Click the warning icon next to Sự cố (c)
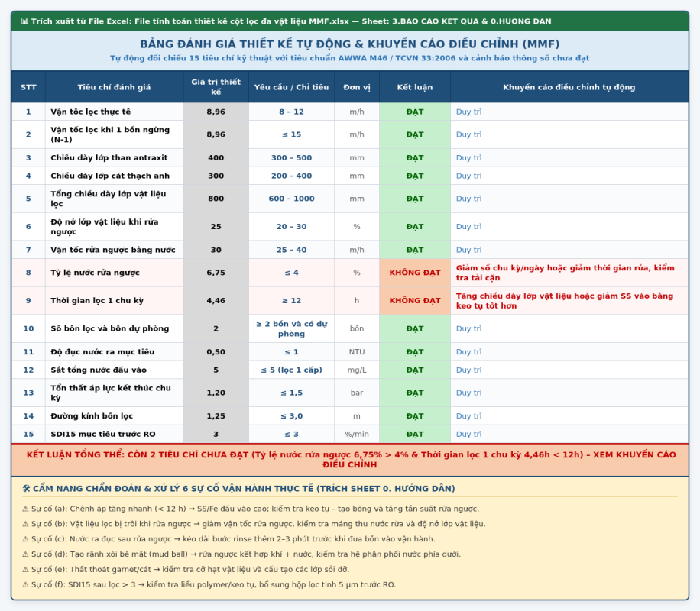Image resolution: width=700 pixels, height=611 pixels. (x=25, y=539)
